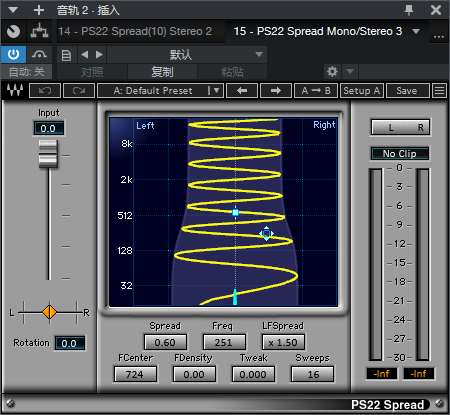The height and width of the screenshot is (415, 450).
Task: Open the plugin window dropdown triangle
Action: coord(13,10)
